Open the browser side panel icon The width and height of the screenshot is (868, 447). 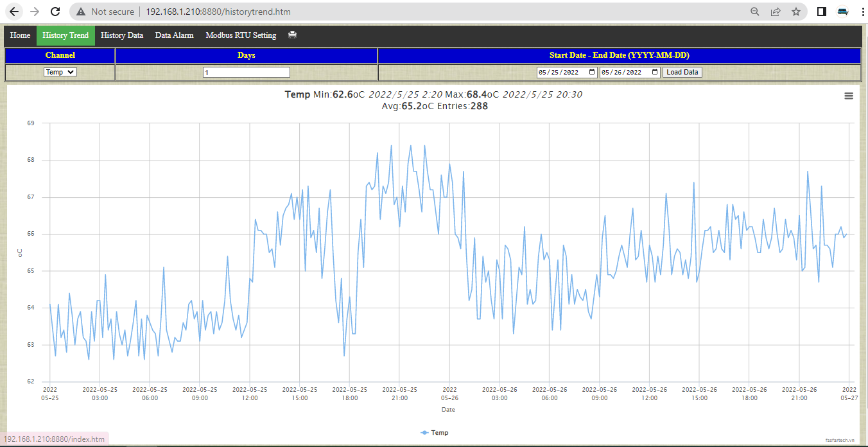click(x=821, y=12)
